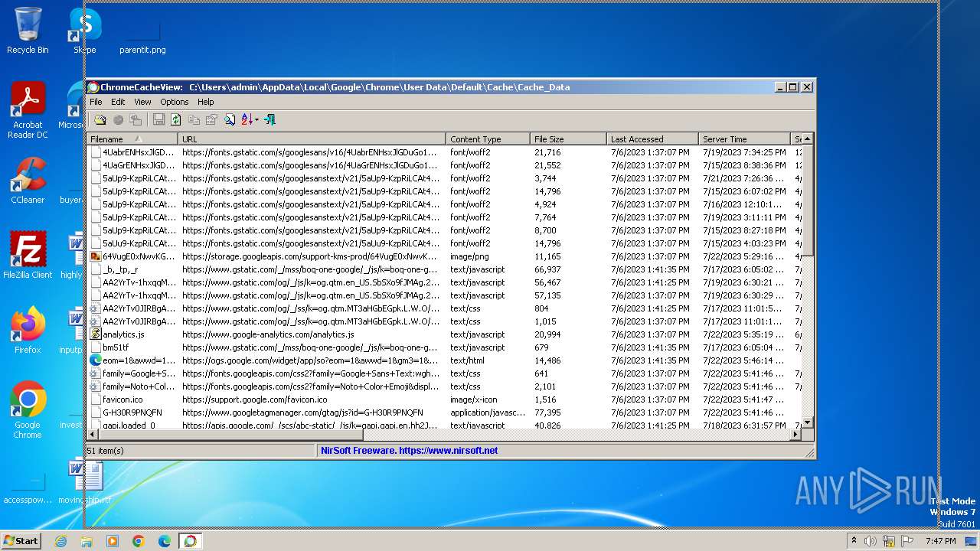Open Internet Explorer from the taskbar
The width and height of the screenshot is (980, 551).
click(x=60, y=541)
